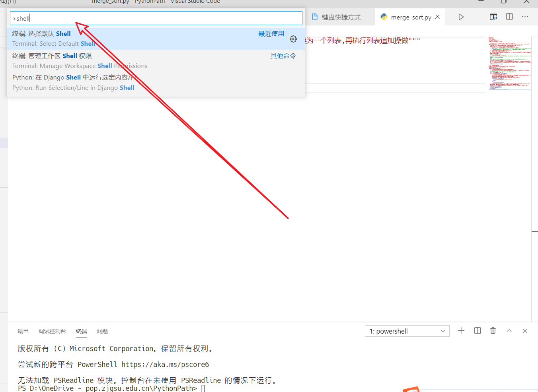This screenshot has height=392, width=538.
Task: Open editor more actions ellipsis
Action: click(x=525, y=17)
